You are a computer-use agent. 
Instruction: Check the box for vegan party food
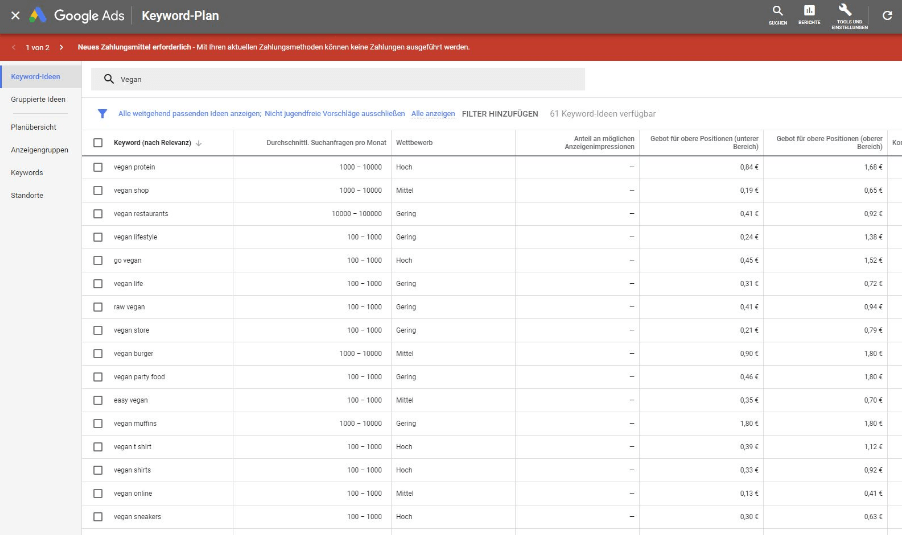(98, 377)
